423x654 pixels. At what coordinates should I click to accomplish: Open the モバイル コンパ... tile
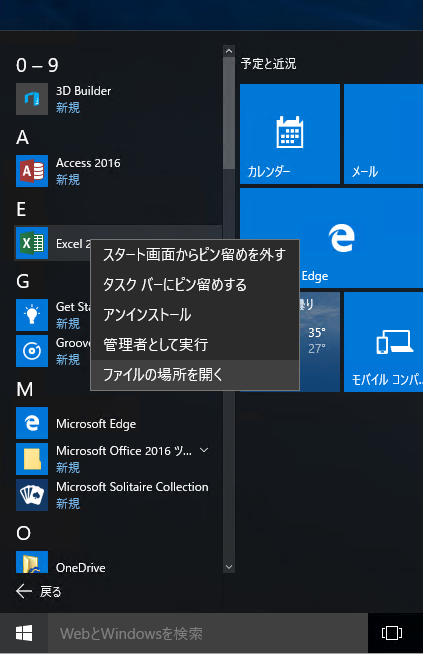[383, 342]
